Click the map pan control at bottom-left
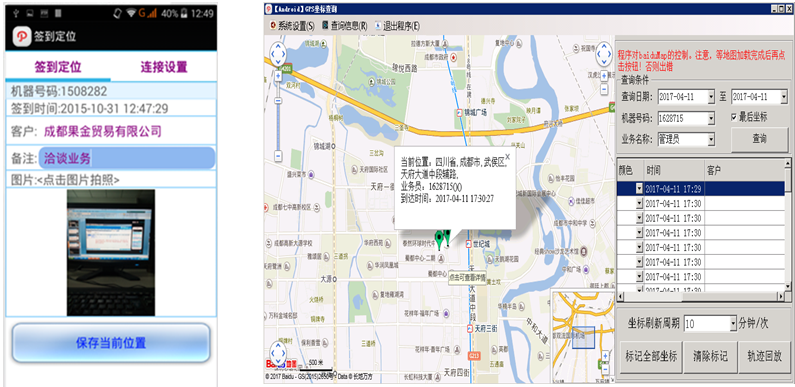This screenshot has height=387, width=795. (278, 351)
